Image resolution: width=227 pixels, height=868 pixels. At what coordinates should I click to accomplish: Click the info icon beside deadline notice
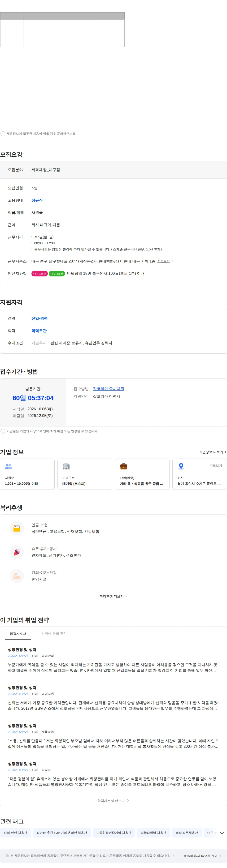(3, 431)
